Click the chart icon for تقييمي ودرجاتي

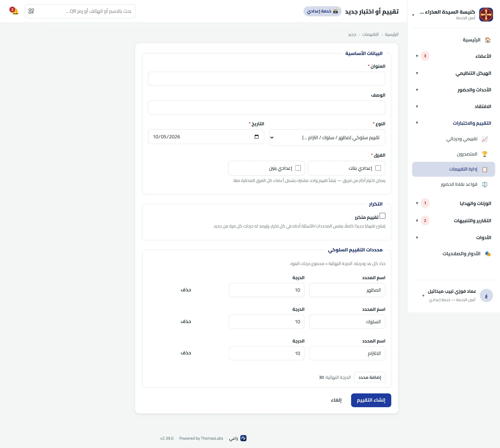tap(485, 139)
